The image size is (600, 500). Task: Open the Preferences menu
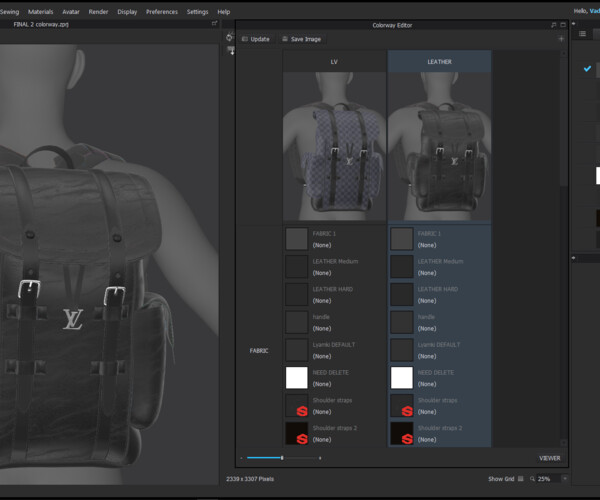click(161, 12)
